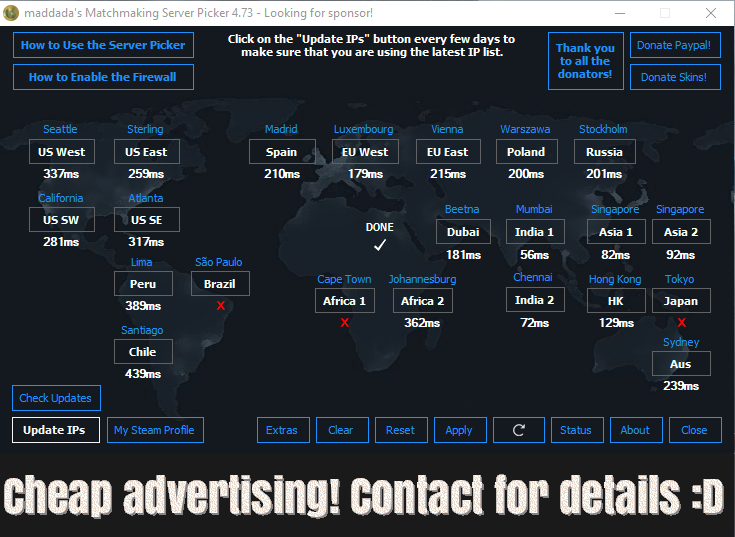Enable the Aus Sydney server

click(681, 364)
